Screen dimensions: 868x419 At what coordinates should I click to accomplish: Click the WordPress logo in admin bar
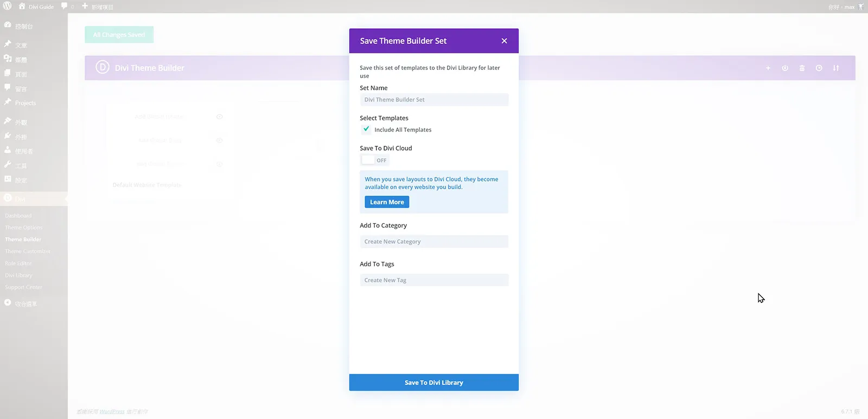[8, 7]
